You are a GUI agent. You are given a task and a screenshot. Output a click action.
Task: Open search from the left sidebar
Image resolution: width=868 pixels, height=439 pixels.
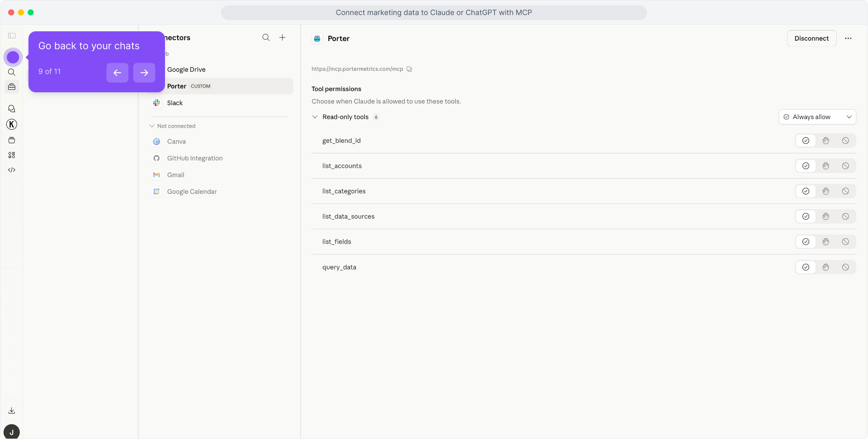coord(11,72)
